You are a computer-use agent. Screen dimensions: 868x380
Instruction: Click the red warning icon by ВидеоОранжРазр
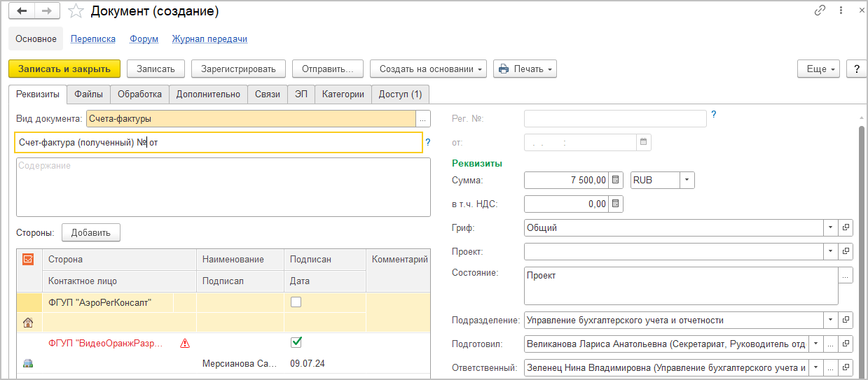pos(185,344)
